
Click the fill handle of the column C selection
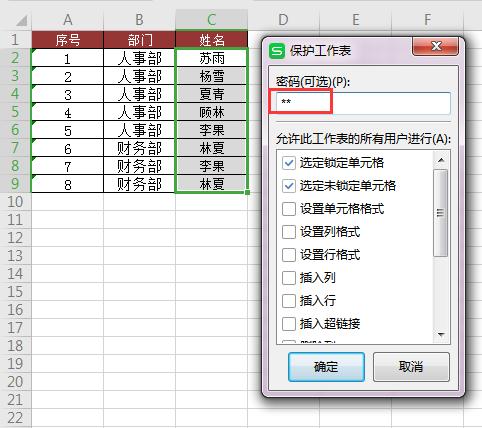[x=247, y=192]
